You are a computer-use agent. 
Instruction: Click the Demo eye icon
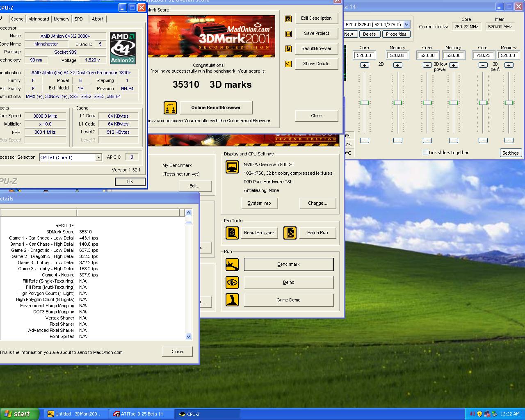coord(232,283)
